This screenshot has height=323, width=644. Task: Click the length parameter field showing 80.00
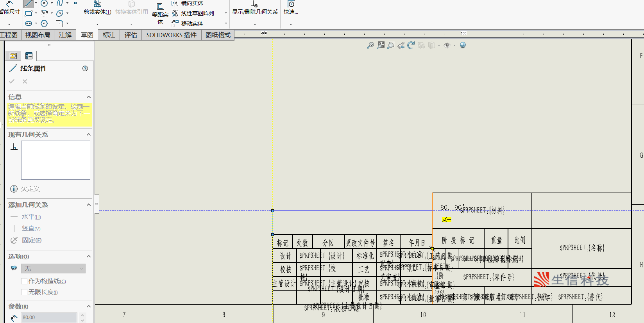[49, 318]
